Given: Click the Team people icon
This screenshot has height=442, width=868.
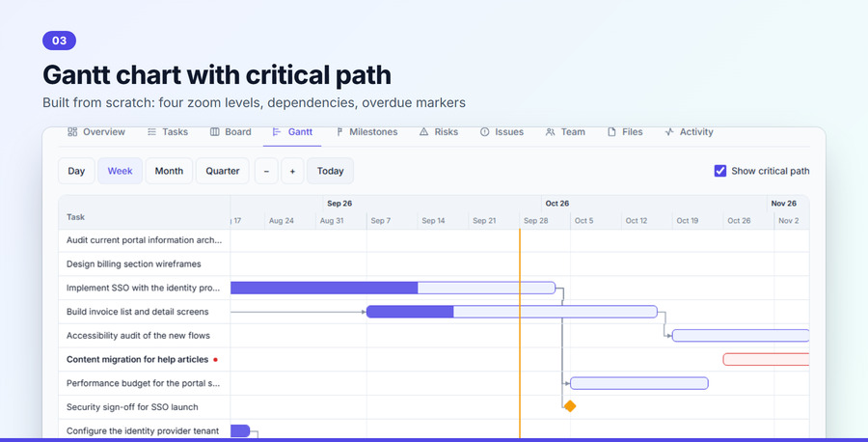Looking at the screenshot, I should click(x=551, y=132).
